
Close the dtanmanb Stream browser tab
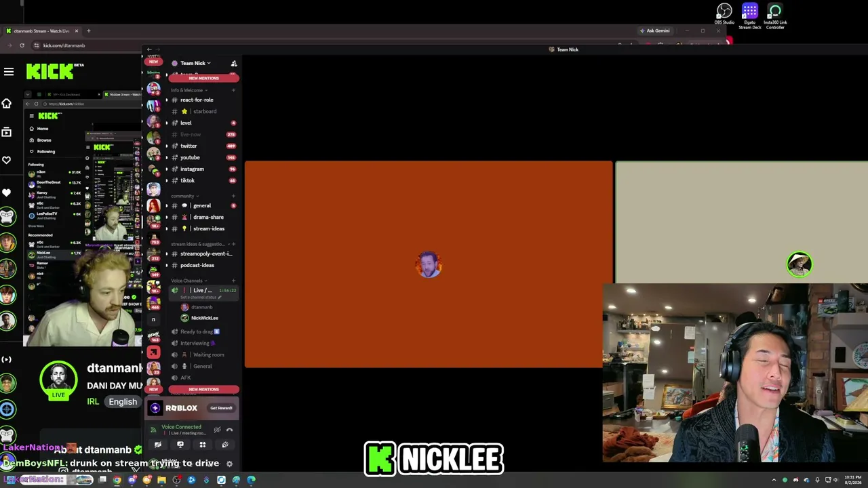click(77, 30)
